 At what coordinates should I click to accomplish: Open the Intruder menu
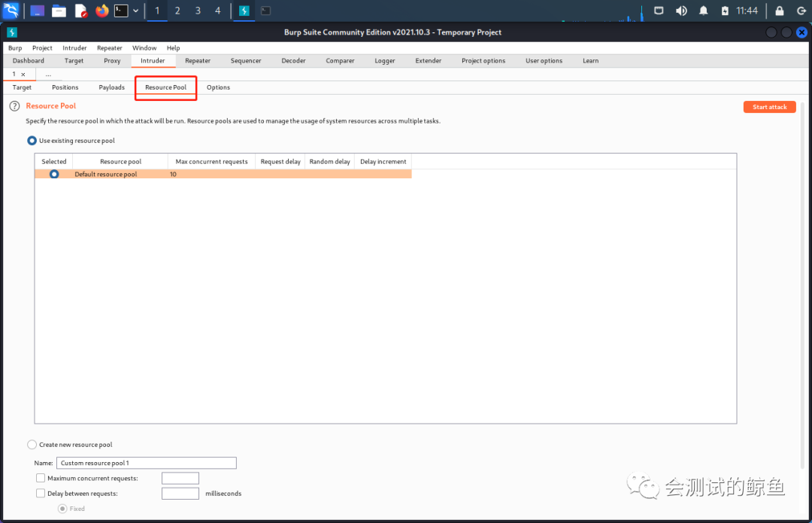74,47
